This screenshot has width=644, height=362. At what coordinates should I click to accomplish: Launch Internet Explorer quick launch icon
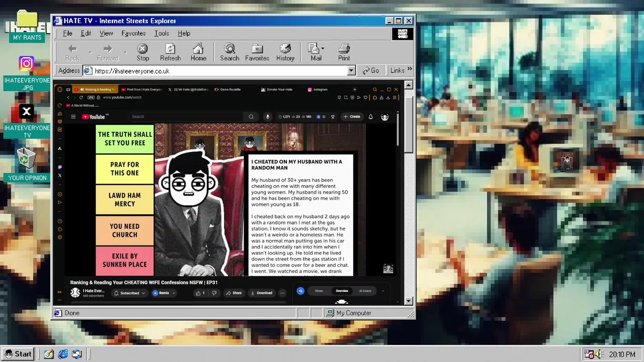click(63, 354)
